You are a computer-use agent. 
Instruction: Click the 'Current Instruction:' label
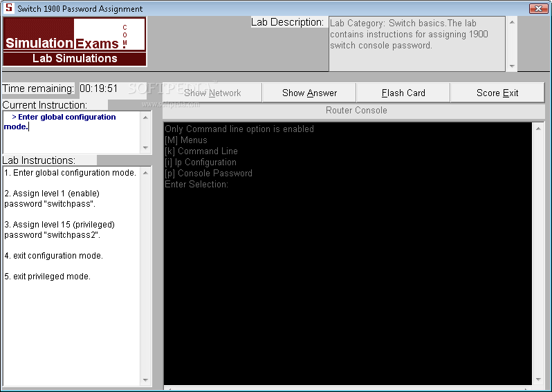pyautogui.click(x=45, y=105)
